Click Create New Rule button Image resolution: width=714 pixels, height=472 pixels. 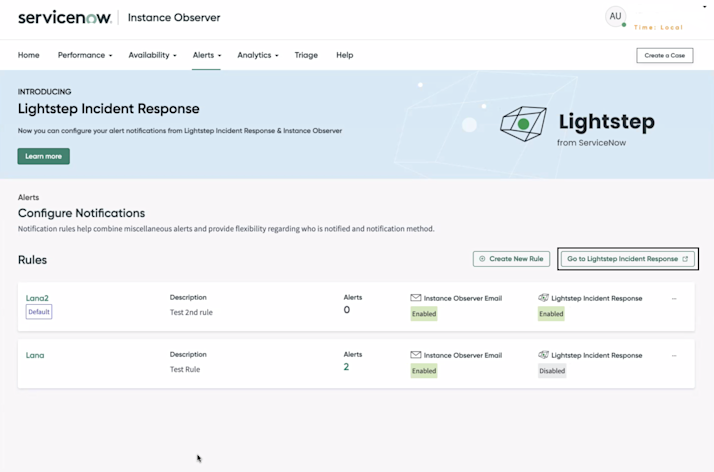click(x=511, y=259)
